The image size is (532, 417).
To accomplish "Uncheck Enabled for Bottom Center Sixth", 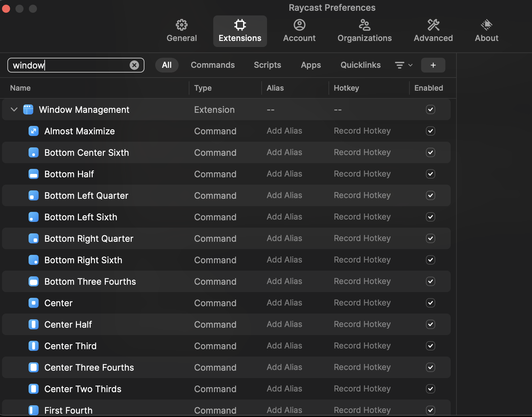I will pyautogui.click(x=431, y=152).
